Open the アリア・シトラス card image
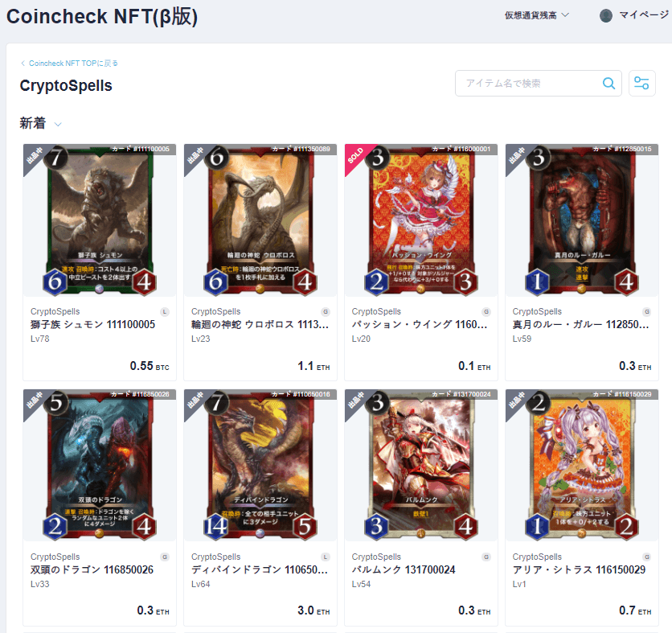This screenshot has height=633, width=672. tap(582, 466)
